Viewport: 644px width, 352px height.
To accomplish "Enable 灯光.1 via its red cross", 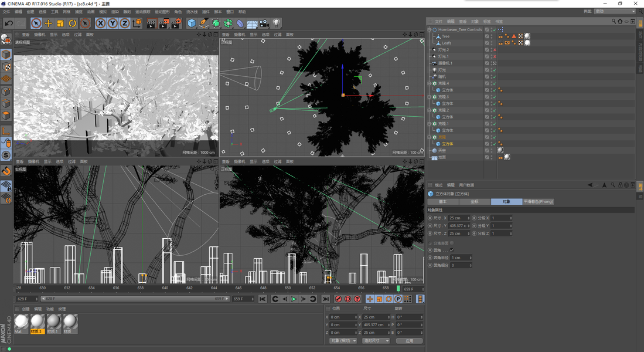I will tap(495, 56).
